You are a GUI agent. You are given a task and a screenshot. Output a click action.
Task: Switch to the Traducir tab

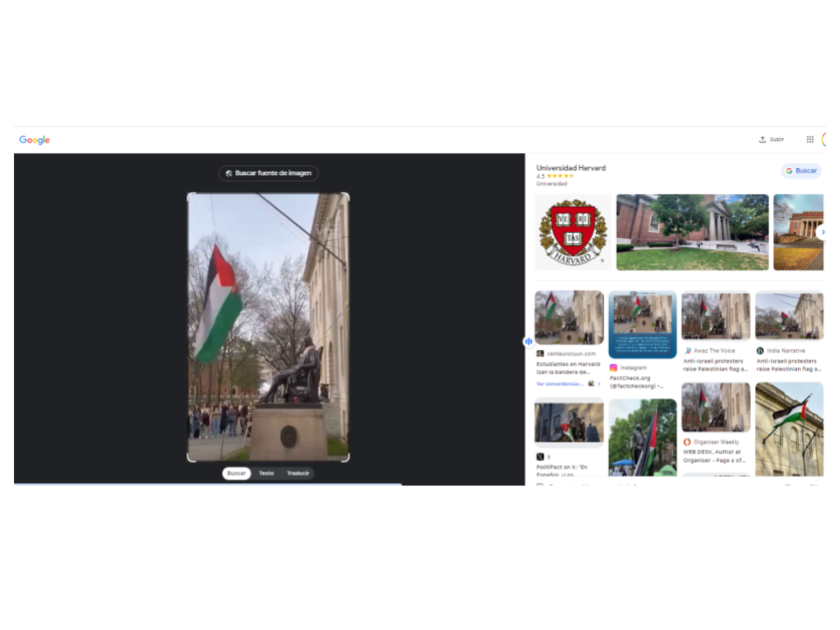point(298,473)
